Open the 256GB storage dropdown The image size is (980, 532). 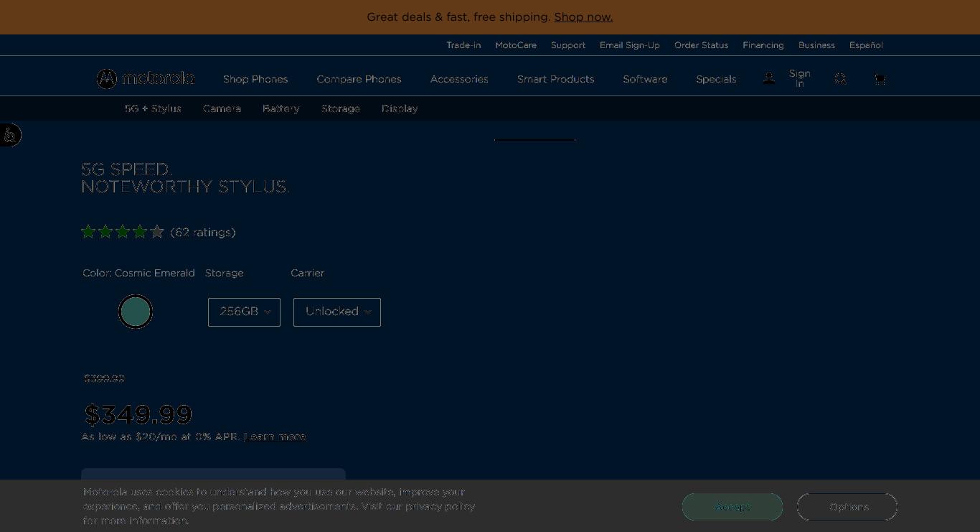244,312
